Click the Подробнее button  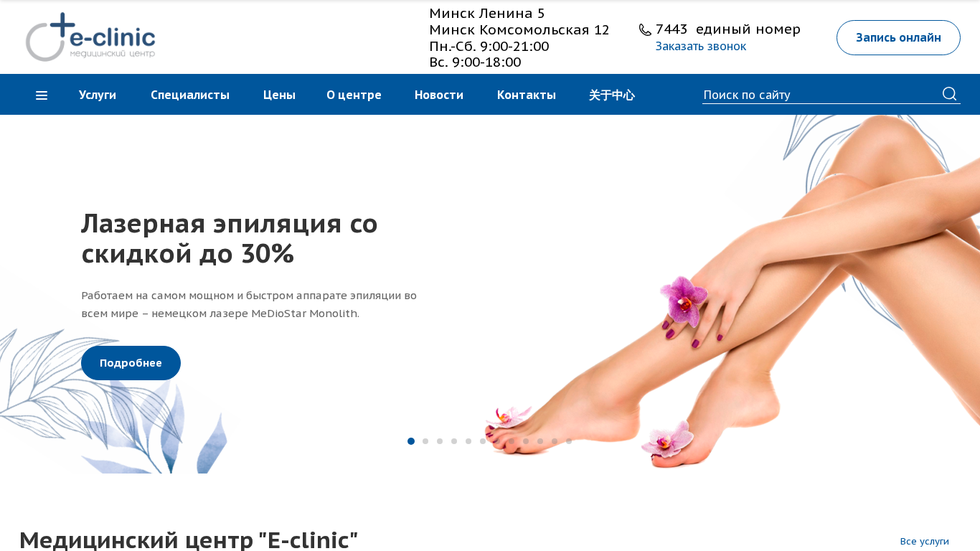131,363
